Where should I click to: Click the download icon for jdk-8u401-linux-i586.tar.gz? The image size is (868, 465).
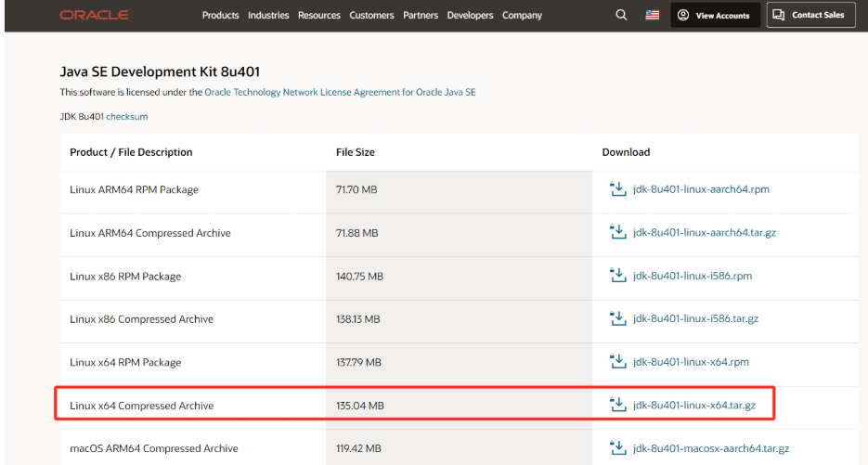(617, 319)
